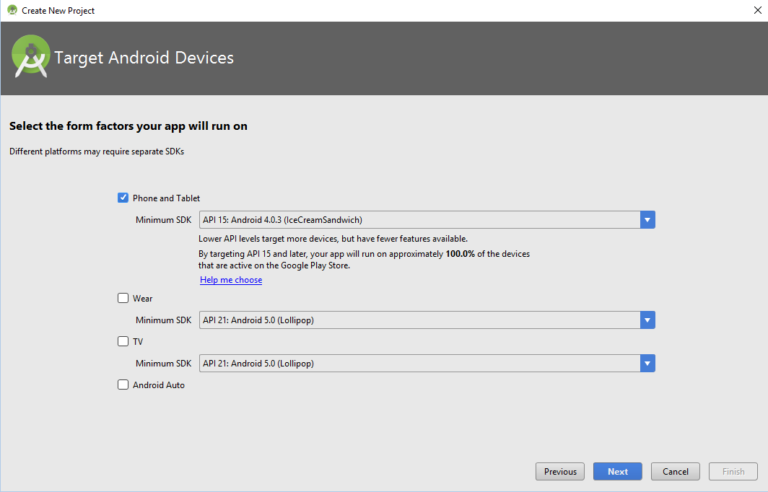768x492 pixels.
Task: Cancel the new project wizard
Action: [x=675, y=471]
